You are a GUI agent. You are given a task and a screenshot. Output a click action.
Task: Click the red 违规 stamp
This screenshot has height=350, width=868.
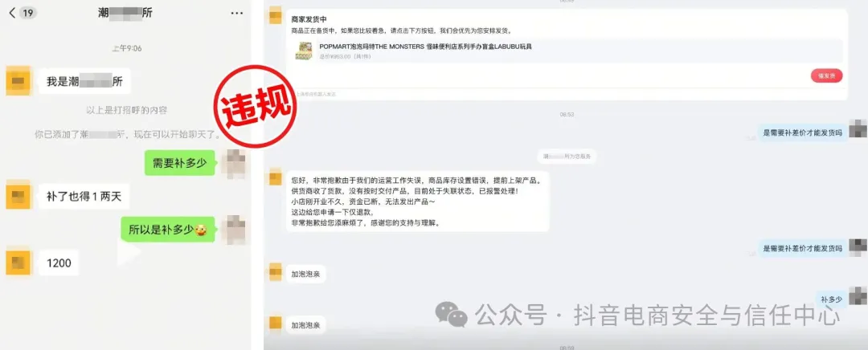coord(256,107)
